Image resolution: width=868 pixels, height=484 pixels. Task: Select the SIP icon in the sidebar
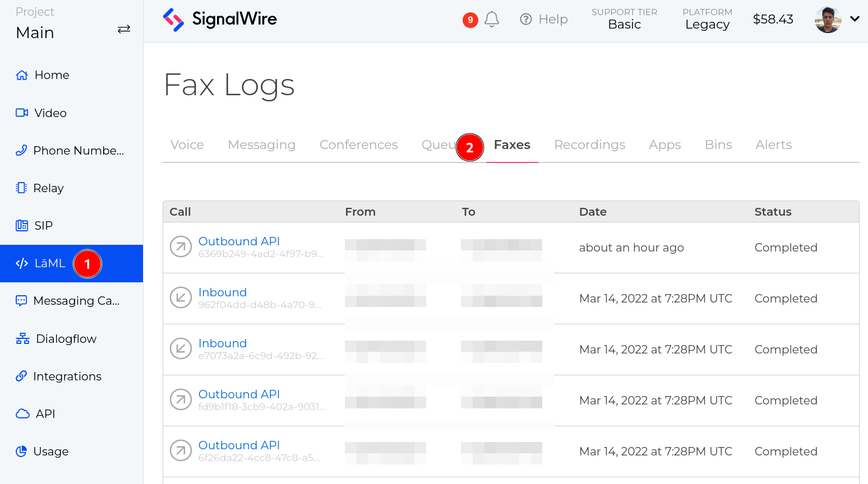pos(21,225)
